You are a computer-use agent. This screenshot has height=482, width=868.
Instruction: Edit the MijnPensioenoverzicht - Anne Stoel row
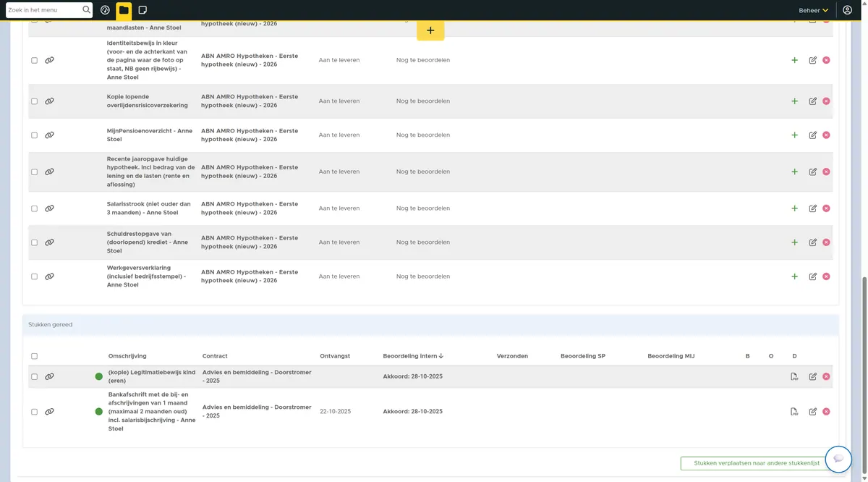click(813, 135)
